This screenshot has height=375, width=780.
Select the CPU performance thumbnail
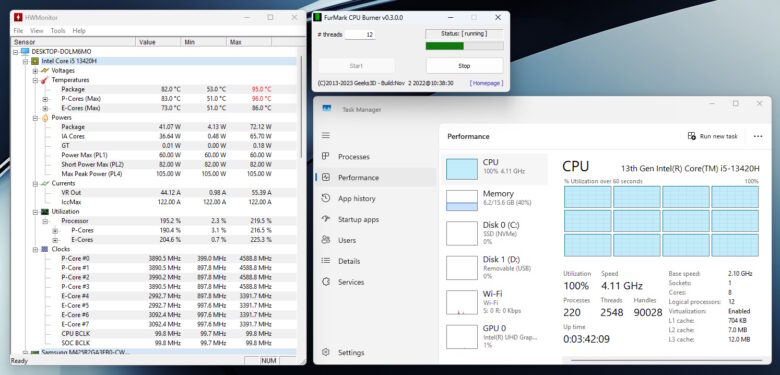tap(462, 169)
